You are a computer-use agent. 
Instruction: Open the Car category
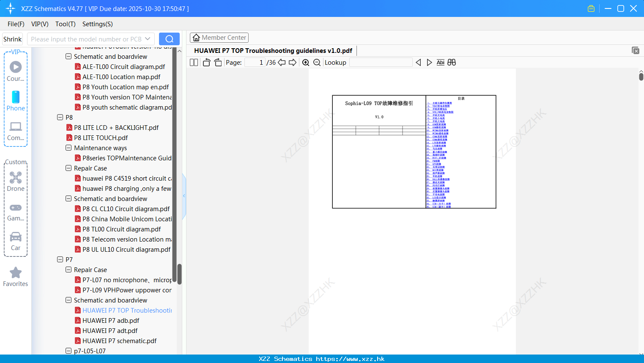(16, 241)
